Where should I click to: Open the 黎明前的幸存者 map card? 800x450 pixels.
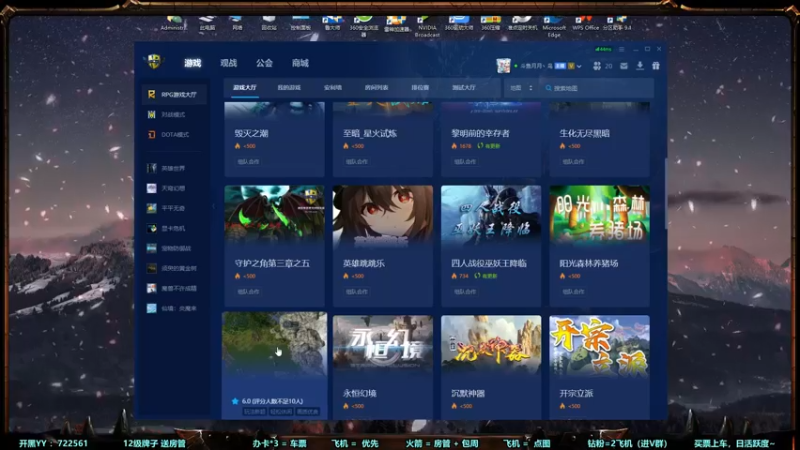[491, 138]
